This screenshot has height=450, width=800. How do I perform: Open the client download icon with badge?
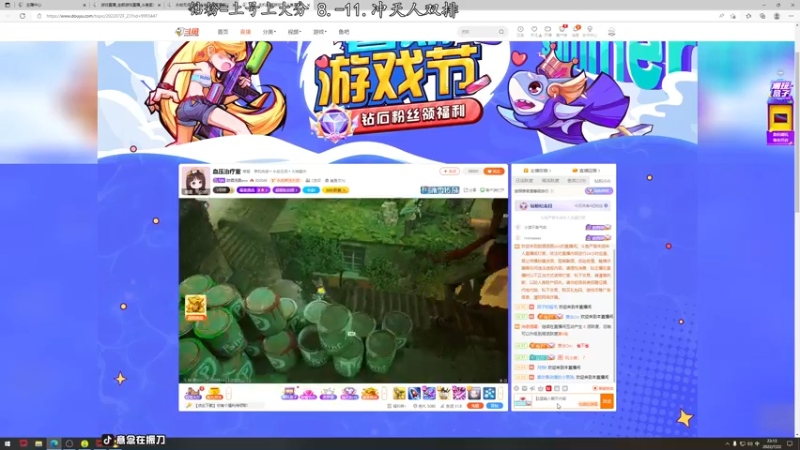[x=562, y=31]
